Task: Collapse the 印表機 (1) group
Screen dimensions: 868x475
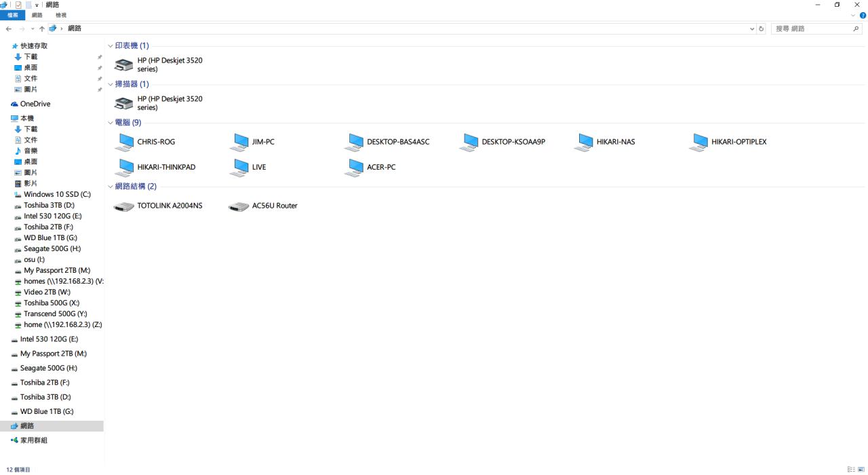Action: (111, 45)
